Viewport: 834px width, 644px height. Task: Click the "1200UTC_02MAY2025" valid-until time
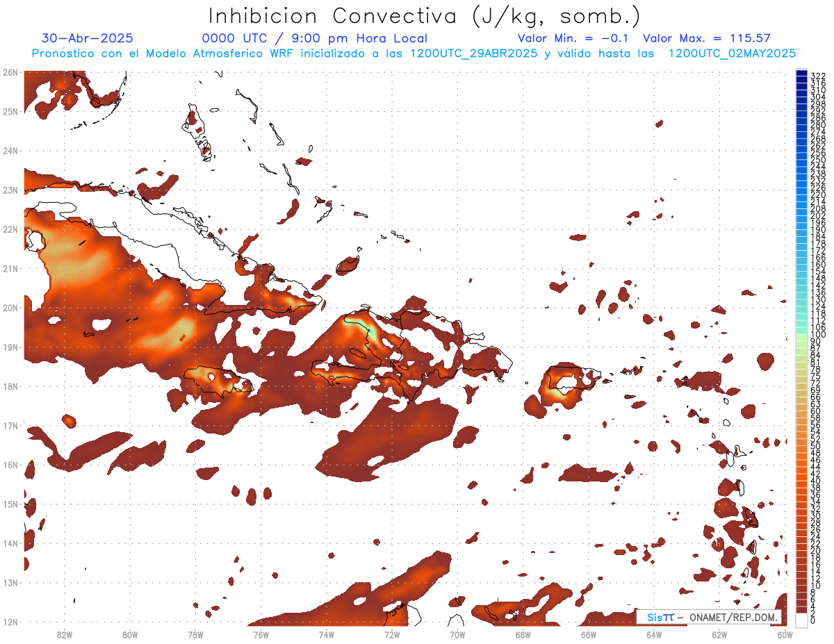click(x=732, y=53)
